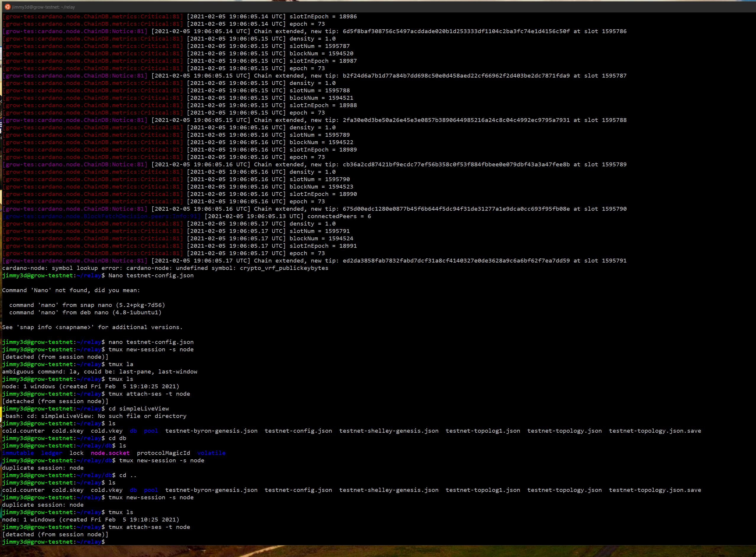Click the tmux la command text
Screen dimensions: 756x557
(x=121, y=365)
